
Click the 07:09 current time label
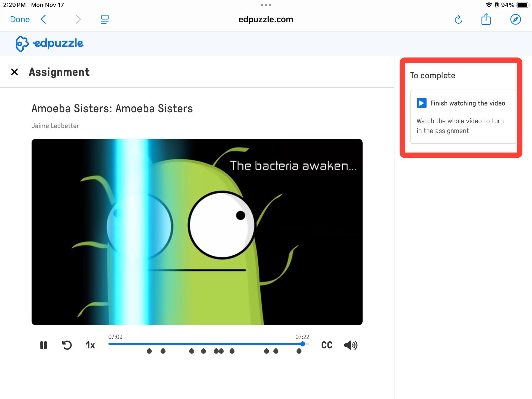115,337
